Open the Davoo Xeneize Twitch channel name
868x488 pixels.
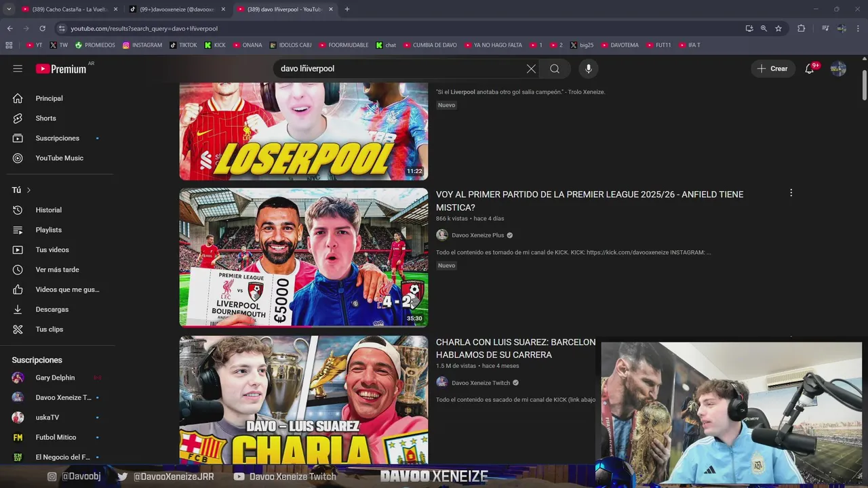(481, 383)
